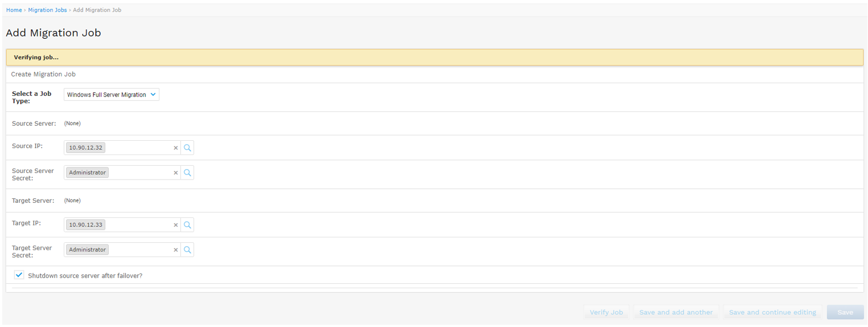Select the Administrator tag in Source Secret
The image size is (868, 327).
point(87,172)
